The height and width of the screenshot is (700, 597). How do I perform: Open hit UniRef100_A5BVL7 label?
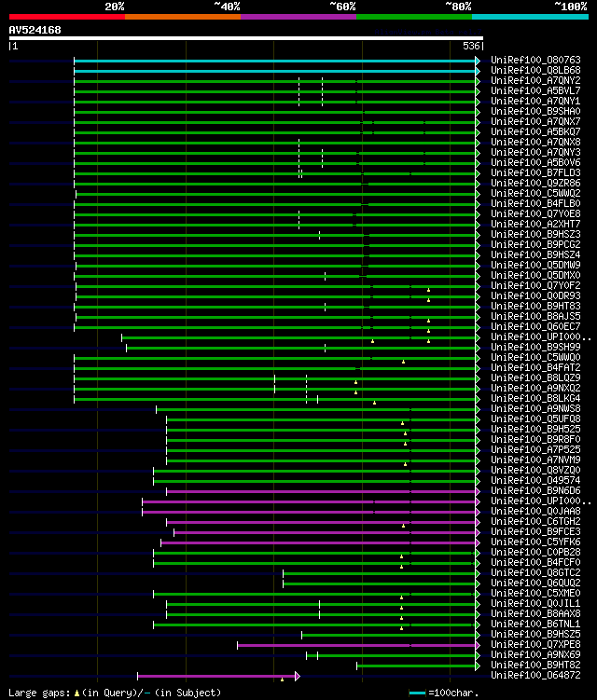click(535, 90)
